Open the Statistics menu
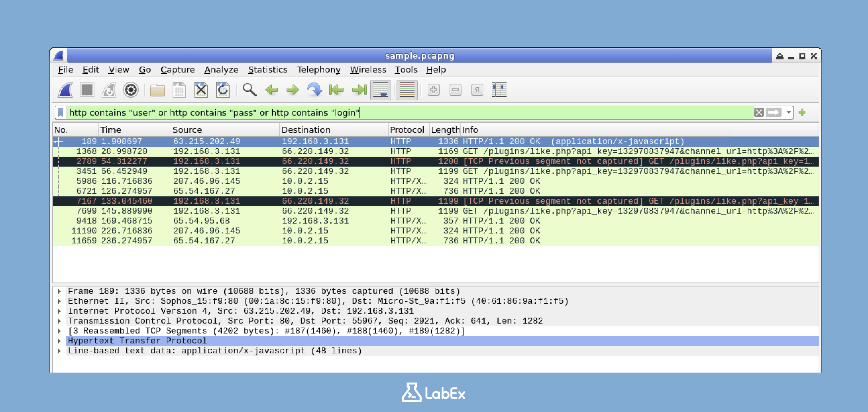 268,70
